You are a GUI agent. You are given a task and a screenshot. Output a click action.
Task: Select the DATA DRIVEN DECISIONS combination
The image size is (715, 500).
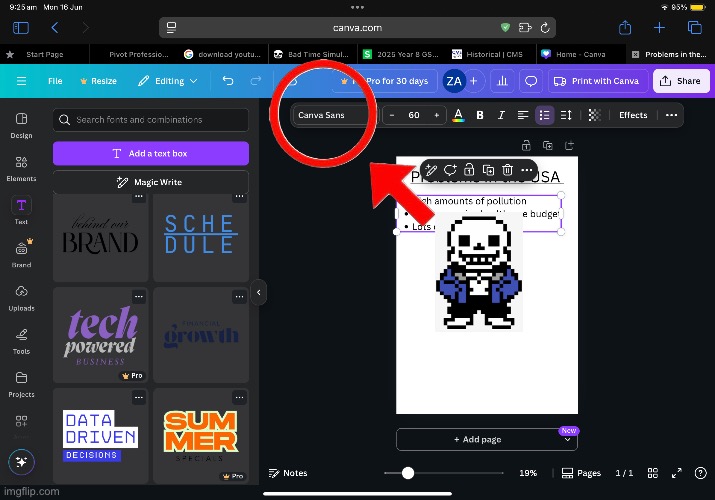tap(101, 436)
